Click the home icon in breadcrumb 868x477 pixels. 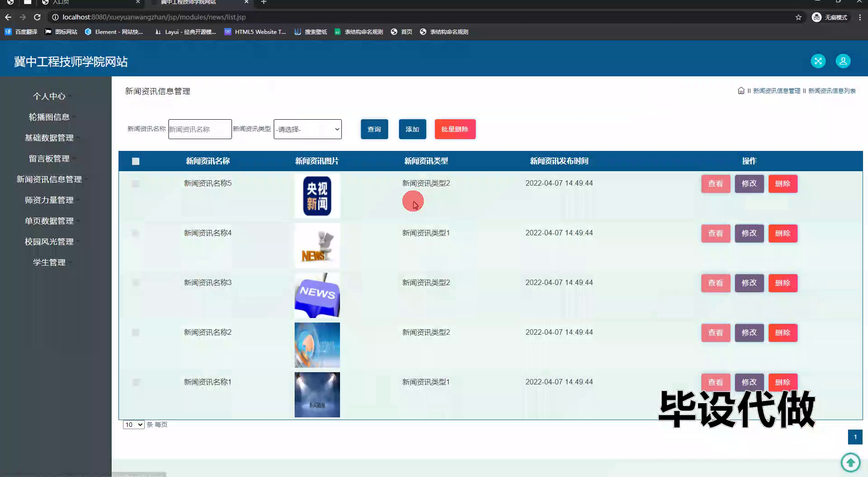tap(741, 91)
